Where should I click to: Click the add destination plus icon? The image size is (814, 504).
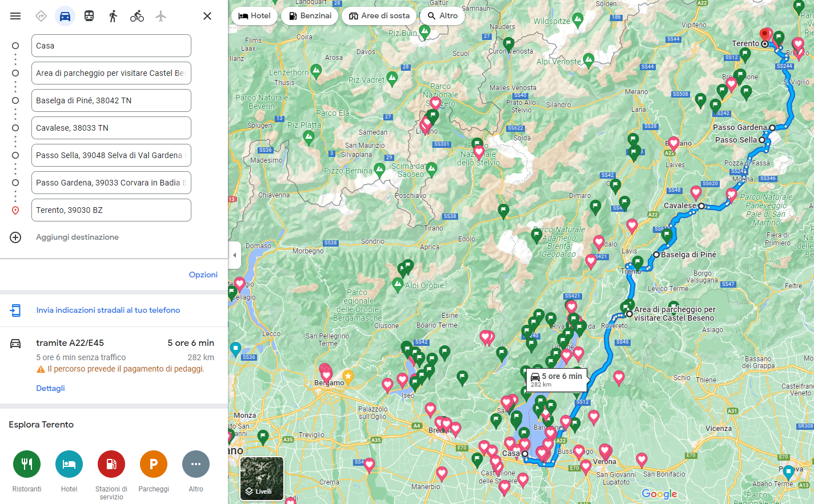pyautogui.click(x=15, y=237)
